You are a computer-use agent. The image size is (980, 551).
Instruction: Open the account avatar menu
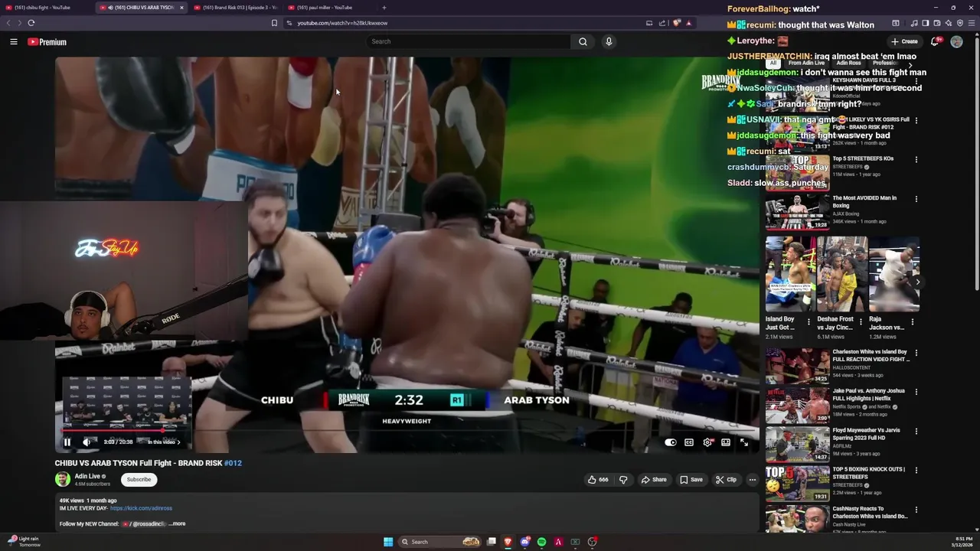pos(956,42)
